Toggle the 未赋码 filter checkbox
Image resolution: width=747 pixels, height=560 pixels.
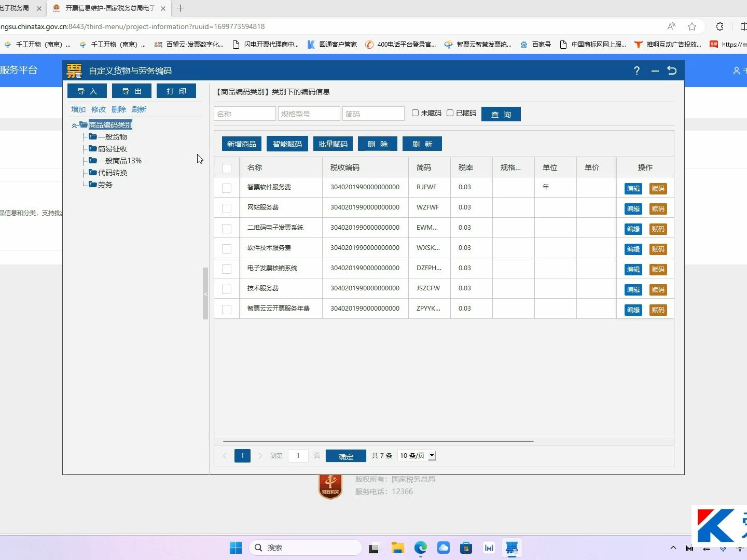pyautogui.click(x=415, y=113)
